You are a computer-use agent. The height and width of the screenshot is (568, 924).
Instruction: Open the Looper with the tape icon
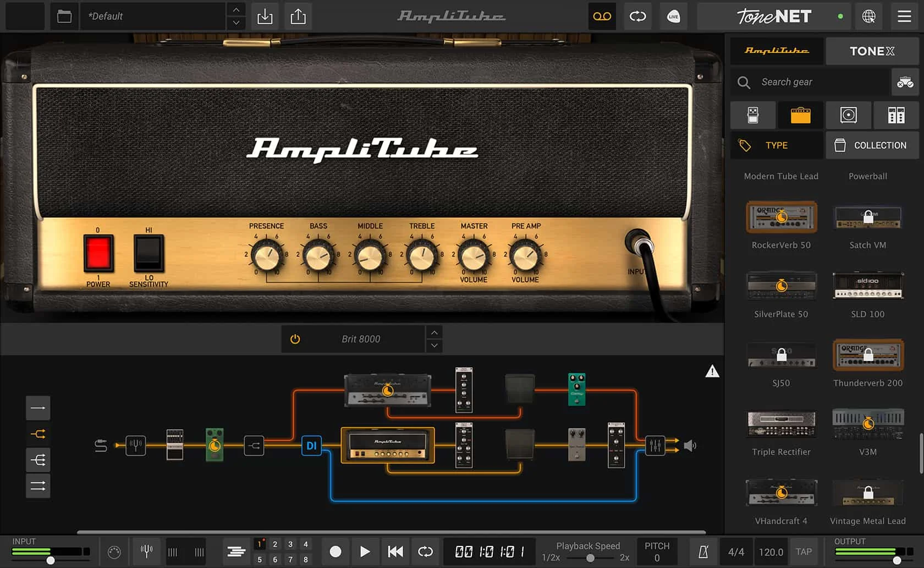coord(602,16)
